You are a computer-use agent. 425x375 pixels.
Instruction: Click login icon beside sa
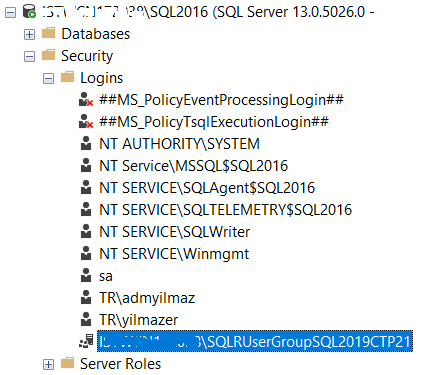coord(86,275)
